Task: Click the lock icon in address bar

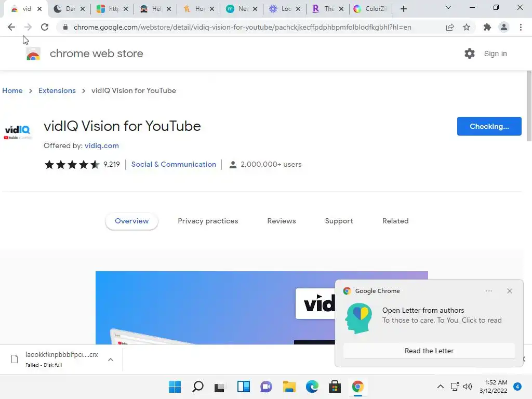Action: (65, 27)
